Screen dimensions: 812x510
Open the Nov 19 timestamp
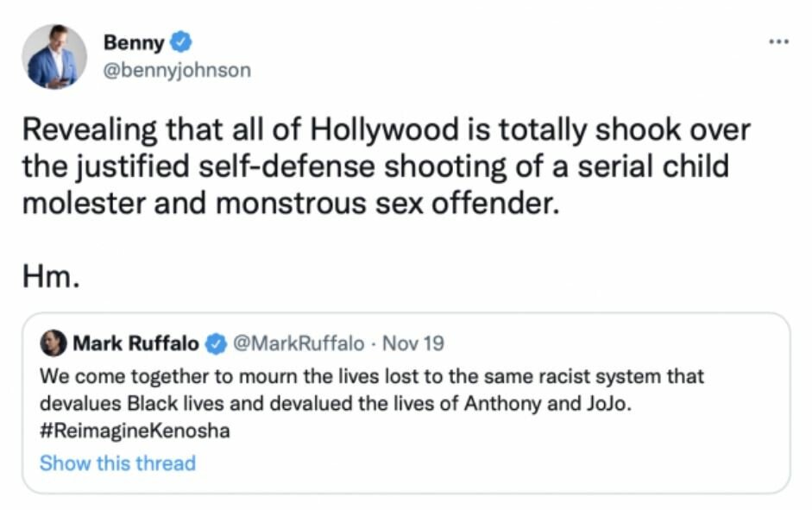pos(412,343)
